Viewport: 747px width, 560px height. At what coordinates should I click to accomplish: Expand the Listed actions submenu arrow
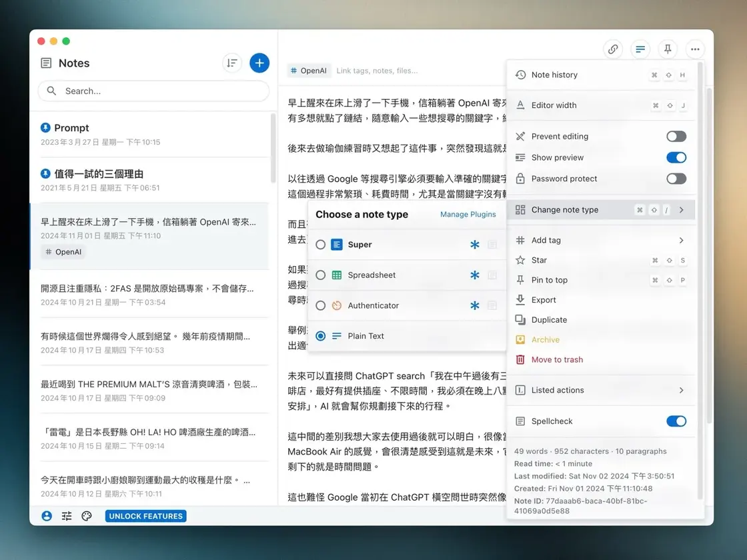(x=681, y=391)
